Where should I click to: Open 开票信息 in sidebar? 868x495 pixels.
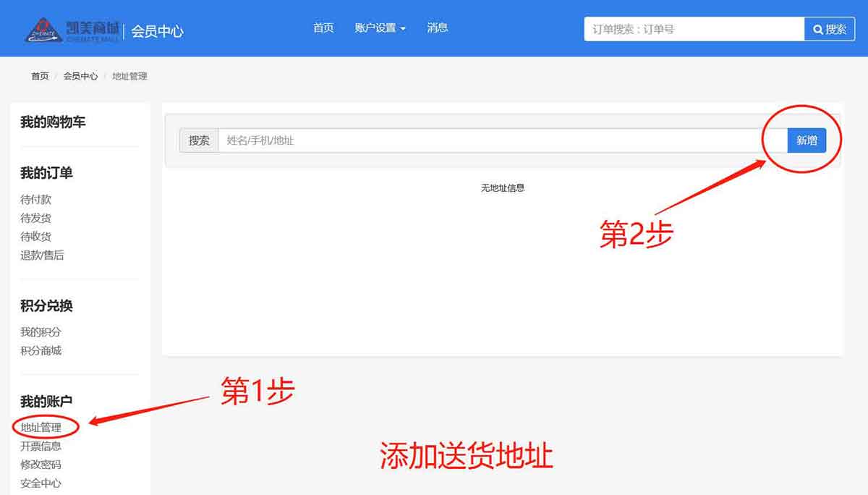pyautogui.click(x=41, y=447)
